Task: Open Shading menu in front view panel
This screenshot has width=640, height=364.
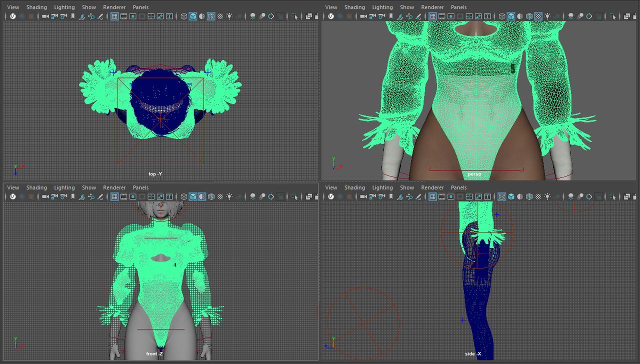Action: pyautogui.click(x=36, y=187)
